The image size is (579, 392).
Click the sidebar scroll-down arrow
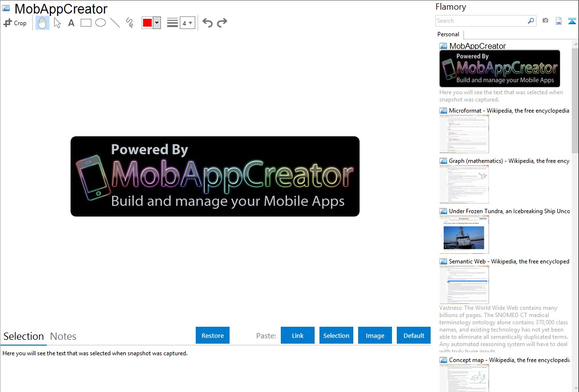(576, 388)
